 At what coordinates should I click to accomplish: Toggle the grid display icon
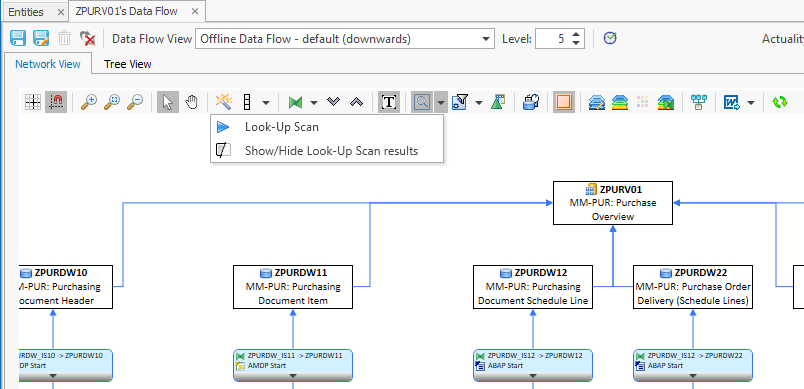point(33,103)
